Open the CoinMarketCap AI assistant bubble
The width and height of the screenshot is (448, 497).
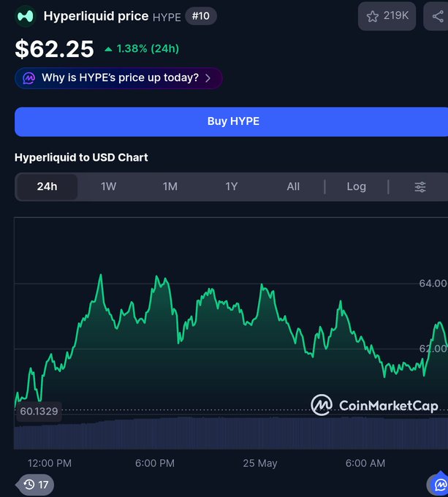[438, 485]
